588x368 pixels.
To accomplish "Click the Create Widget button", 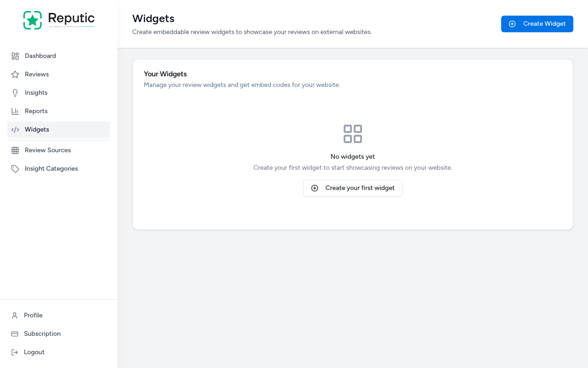I will point(537,24).
